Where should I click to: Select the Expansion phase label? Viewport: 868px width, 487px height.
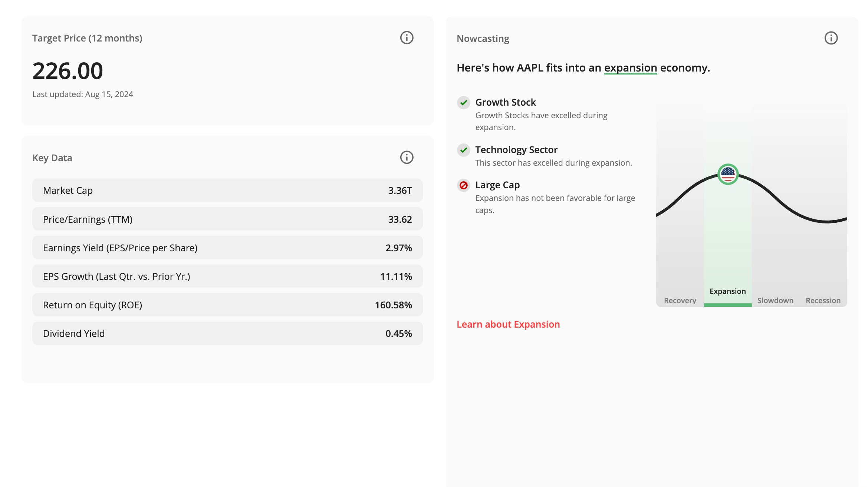pos(727,291)
